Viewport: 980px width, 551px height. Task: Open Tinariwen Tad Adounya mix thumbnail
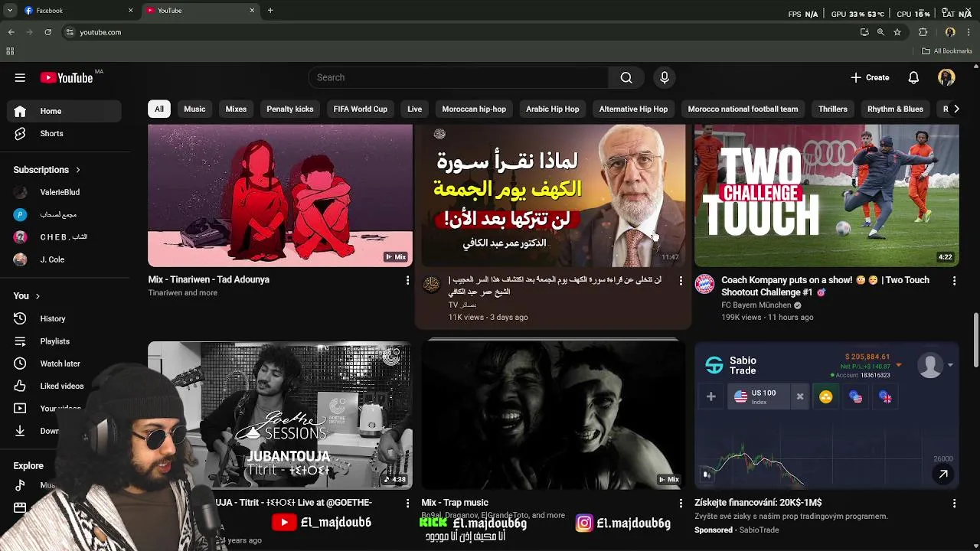[280, 195]
